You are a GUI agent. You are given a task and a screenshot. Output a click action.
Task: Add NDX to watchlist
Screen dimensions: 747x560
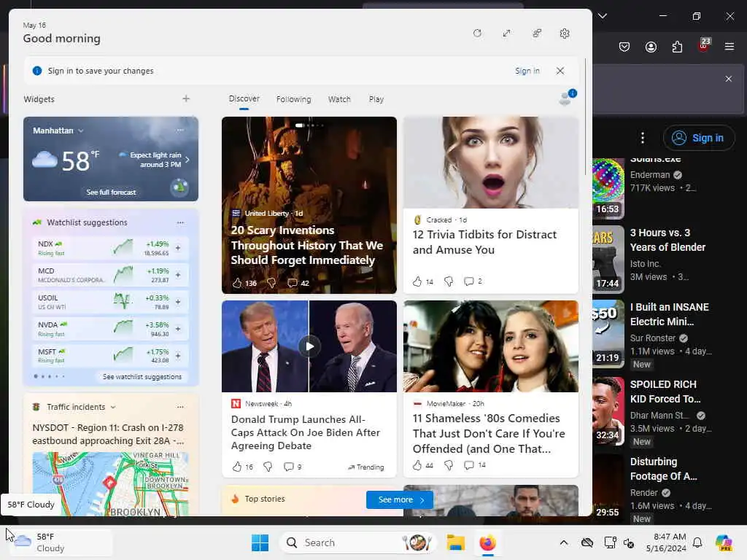[x=178, y=248]
